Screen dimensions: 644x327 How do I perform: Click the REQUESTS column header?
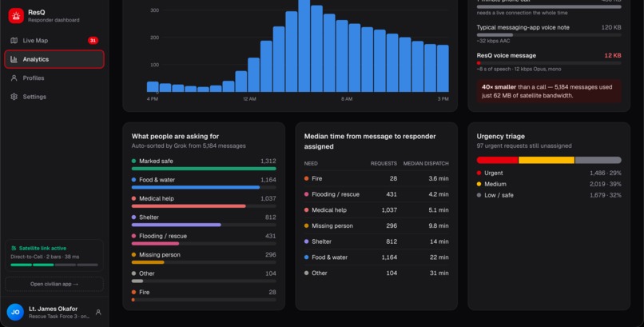pyautogui.click(x=384, y=163)
